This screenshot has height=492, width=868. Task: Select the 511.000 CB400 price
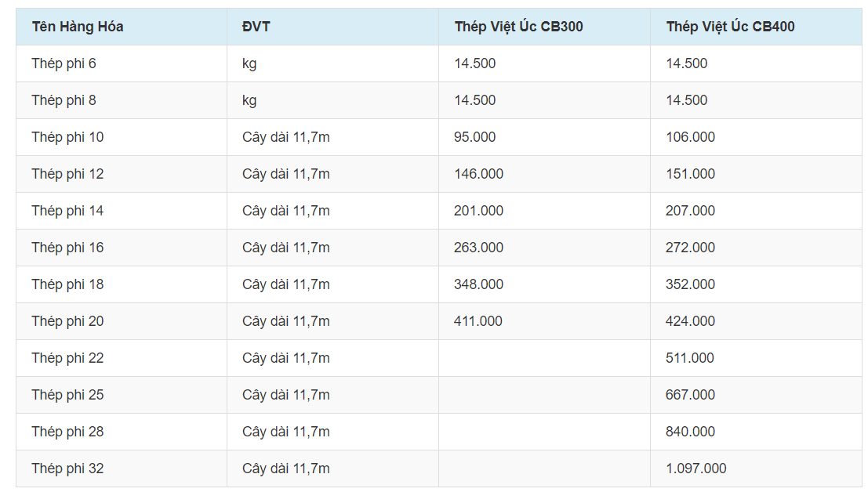pos(690,358)
